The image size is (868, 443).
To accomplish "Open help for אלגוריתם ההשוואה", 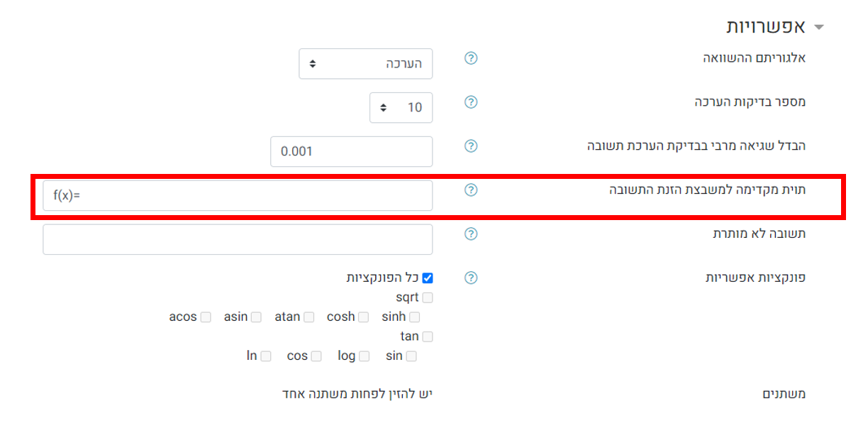I will click(471, 58).
